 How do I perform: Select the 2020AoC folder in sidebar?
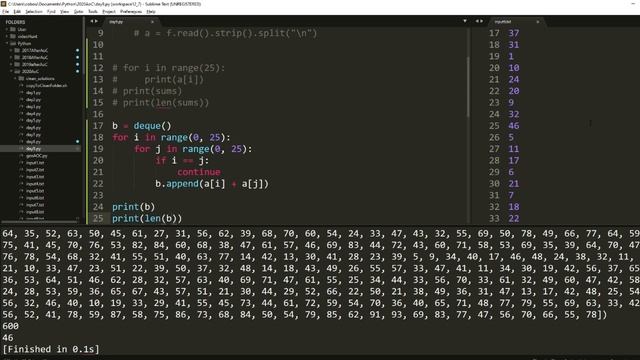(x=30, y=71)
